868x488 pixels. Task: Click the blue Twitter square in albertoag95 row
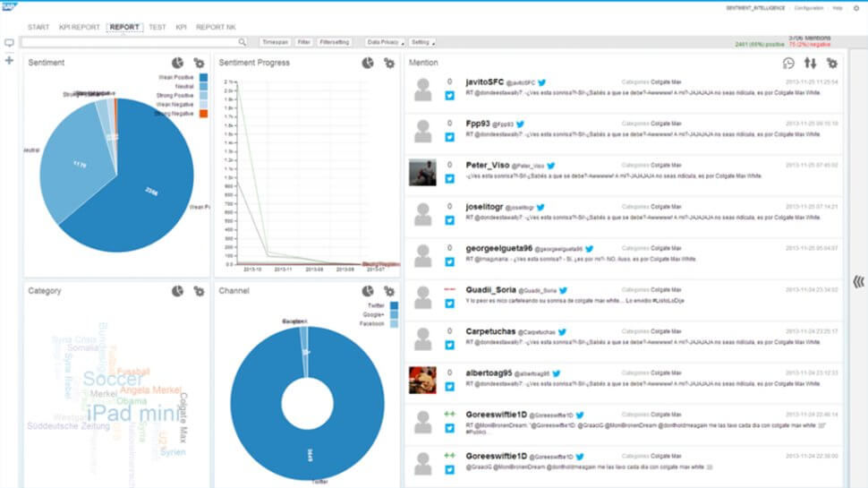pyautogui.click(x=449, y=387)
